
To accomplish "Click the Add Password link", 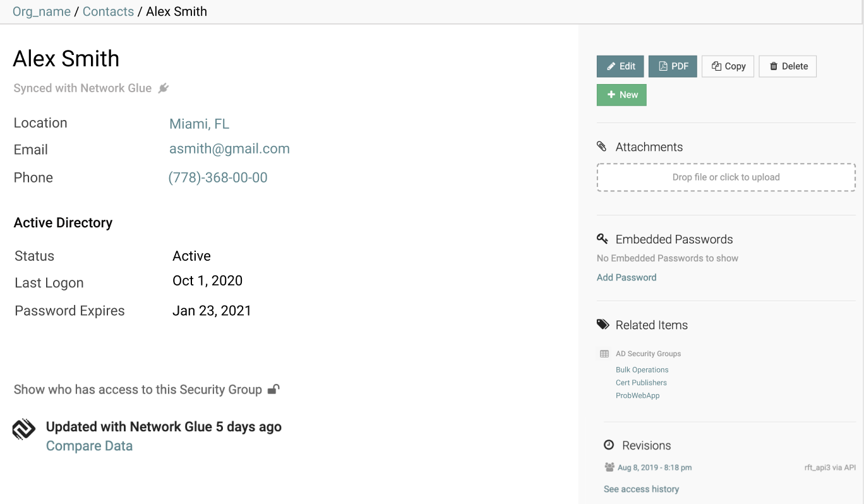I will click(626, 277).
